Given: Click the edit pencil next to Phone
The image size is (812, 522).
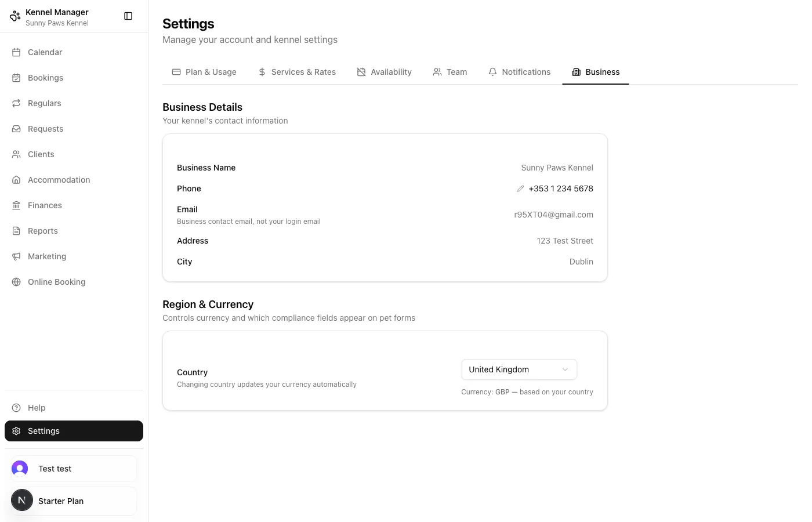Looking at the screenshot, I should (520, 188).
